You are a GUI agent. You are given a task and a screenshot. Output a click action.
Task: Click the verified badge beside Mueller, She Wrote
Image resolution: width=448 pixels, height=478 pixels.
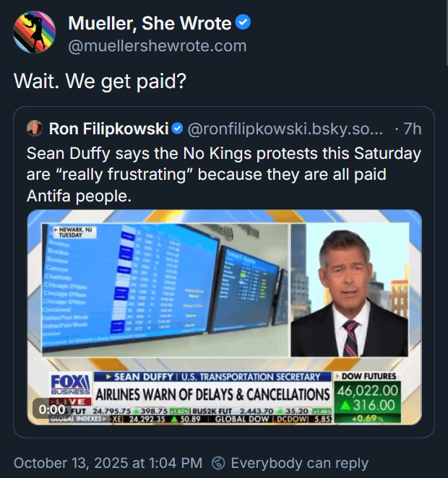pyautogui.click(x=245, y=23)
